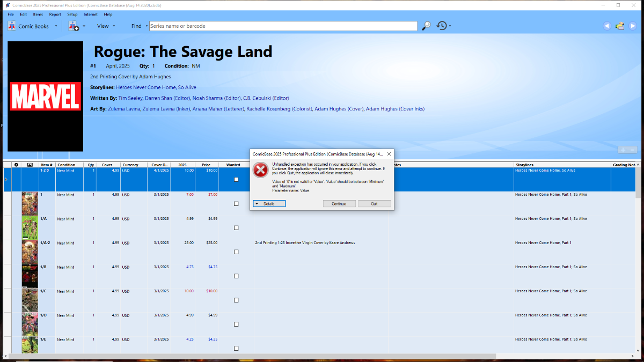Open the Internet menu
The image size is (644, 362).
[91, 14]
